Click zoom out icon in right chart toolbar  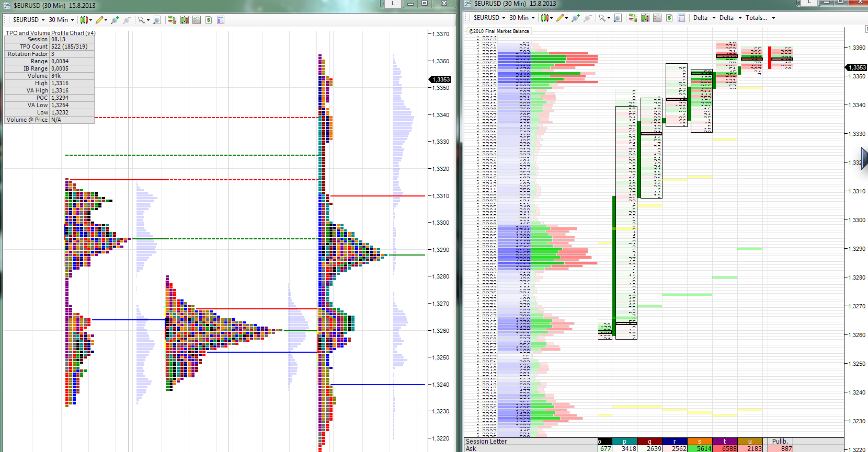coord(588,18)
